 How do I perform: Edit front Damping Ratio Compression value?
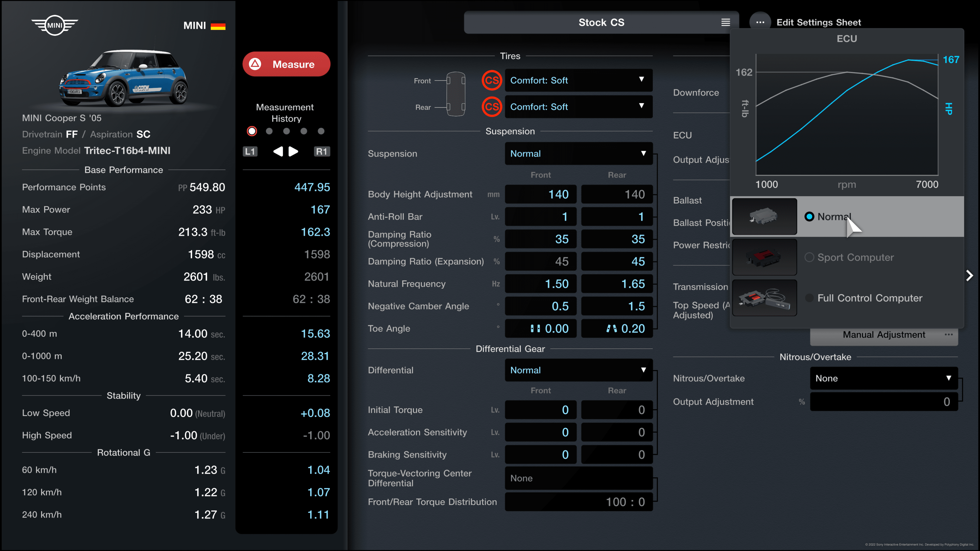coord(541,239)
